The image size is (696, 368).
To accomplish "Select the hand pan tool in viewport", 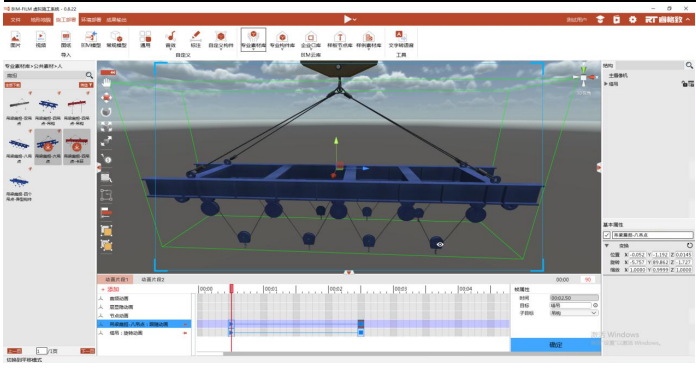I will (x=107, y=83).
